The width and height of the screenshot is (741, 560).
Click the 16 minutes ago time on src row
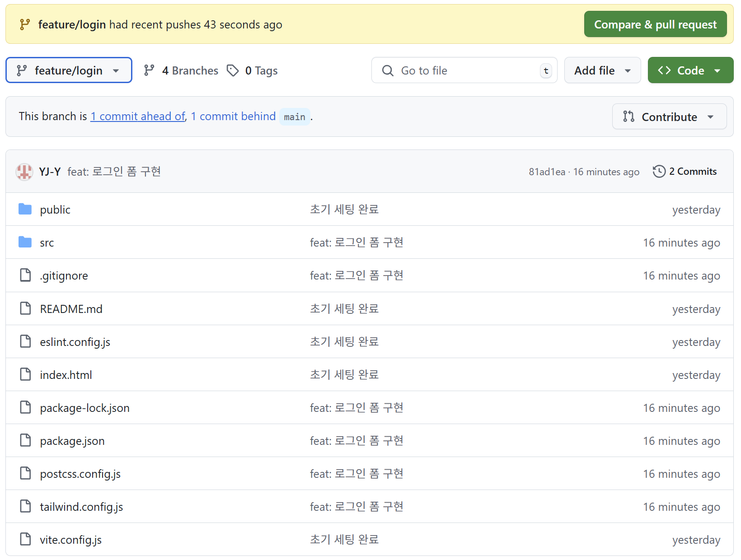point(681,243)
